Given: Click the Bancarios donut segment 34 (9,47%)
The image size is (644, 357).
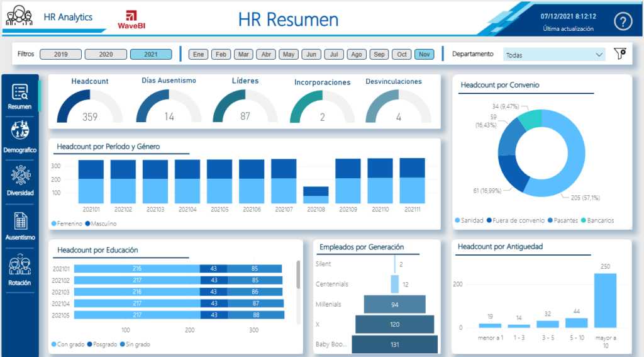Looking at the screenshot, I should (531, 118).
